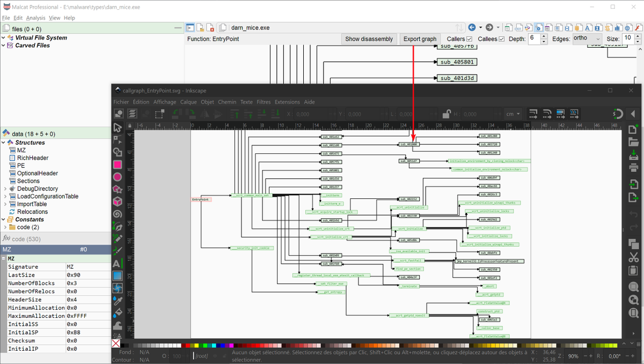Click Inkscape new document icon

click(x=633, y=130)
